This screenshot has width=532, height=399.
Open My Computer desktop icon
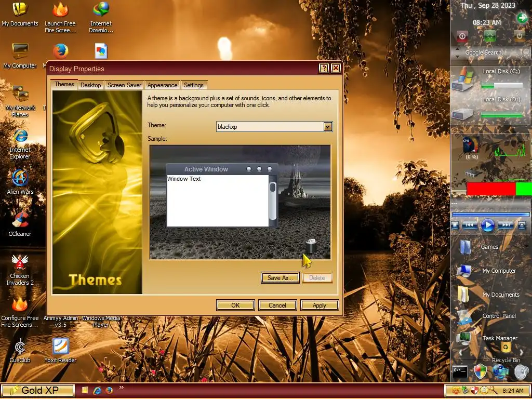20,56
